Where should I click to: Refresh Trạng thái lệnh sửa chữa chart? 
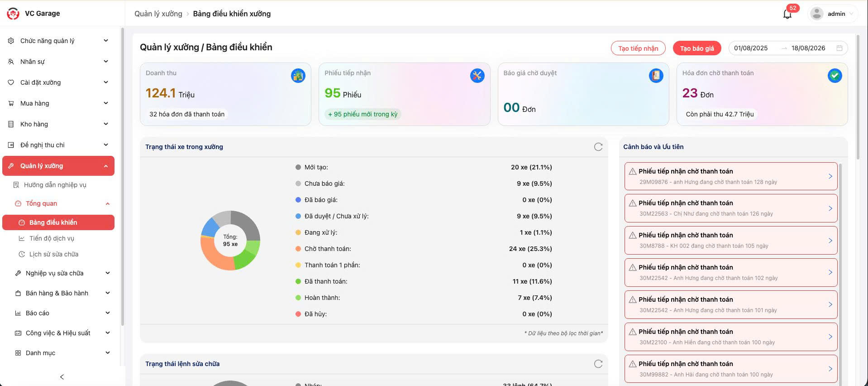[x=598, y=364]
